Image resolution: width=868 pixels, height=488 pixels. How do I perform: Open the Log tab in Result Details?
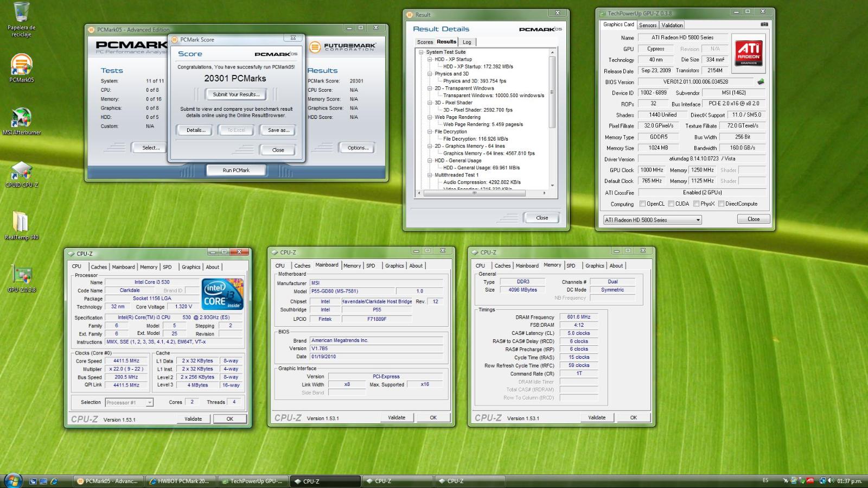(x=467, y=42)
